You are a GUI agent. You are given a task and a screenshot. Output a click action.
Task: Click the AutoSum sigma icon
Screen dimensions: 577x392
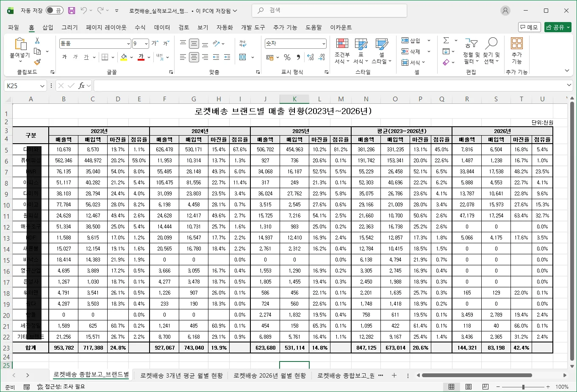[x=446, y=40]
